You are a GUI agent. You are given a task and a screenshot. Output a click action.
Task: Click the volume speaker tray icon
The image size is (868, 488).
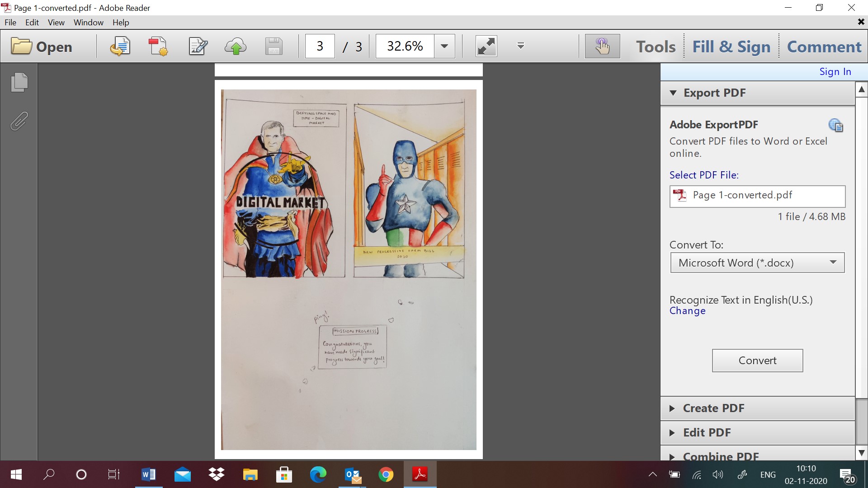tap(717, 474)
